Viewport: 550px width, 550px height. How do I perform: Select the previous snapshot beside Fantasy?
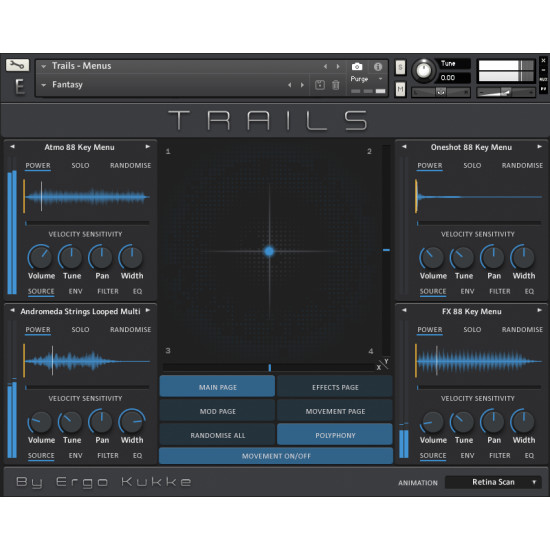(289, 85)
